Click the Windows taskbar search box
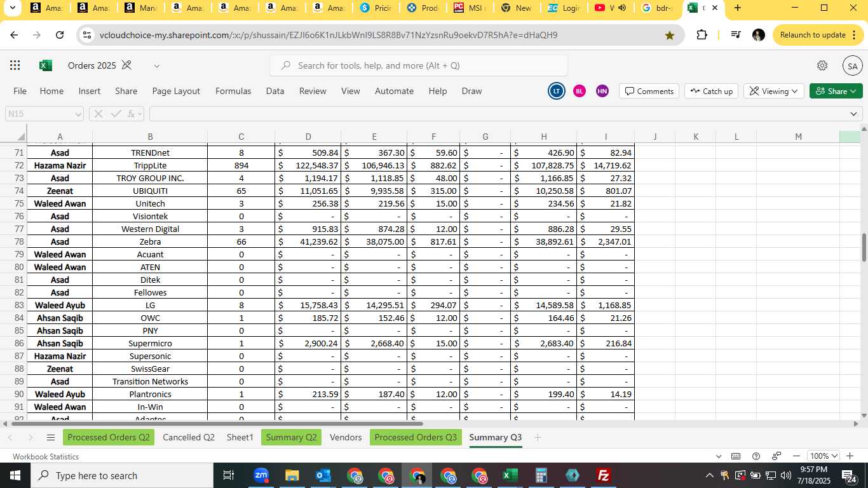 click(x=121, y=475)
